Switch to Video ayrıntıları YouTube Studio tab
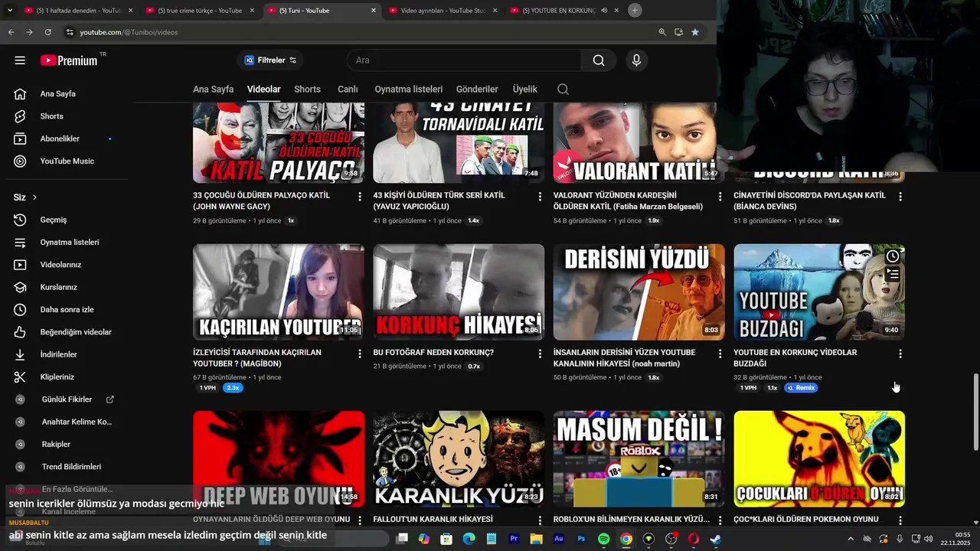The image size is (980, 551). coord(443,11)
